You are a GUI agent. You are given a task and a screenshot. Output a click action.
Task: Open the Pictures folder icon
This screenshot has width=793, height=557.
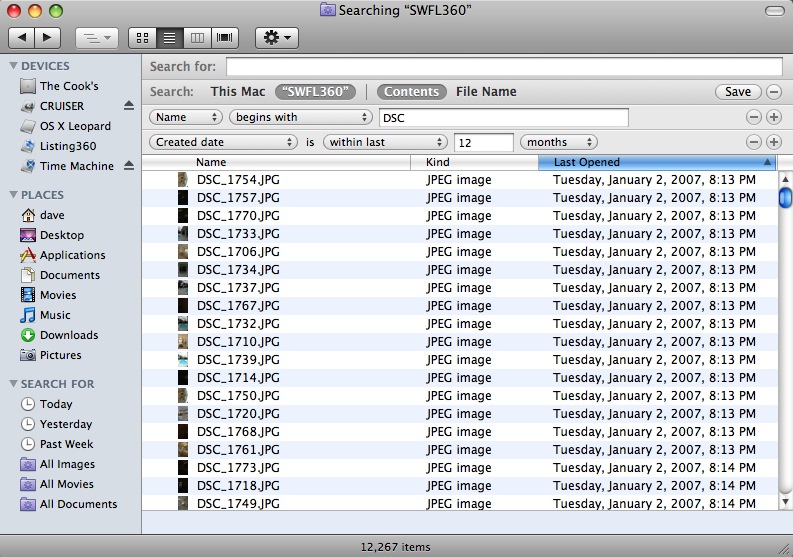point(28,355)
